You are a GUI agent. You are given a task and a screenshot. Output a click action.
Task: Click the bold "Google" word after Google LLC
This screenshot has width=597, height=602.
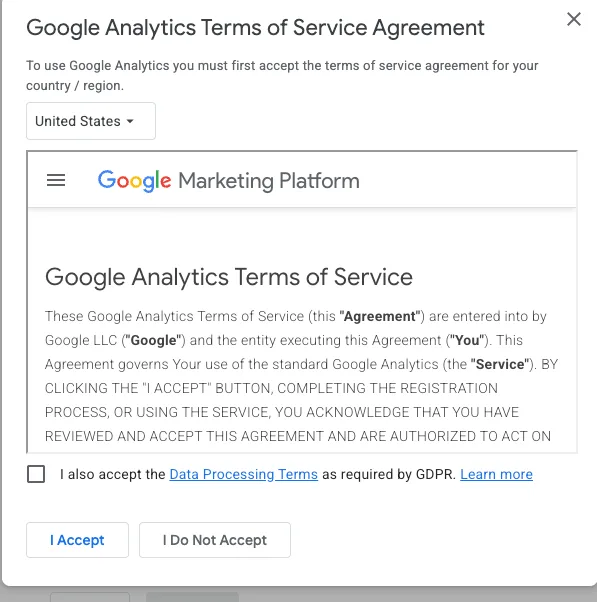pyautogui.click(x=153, y=340)
